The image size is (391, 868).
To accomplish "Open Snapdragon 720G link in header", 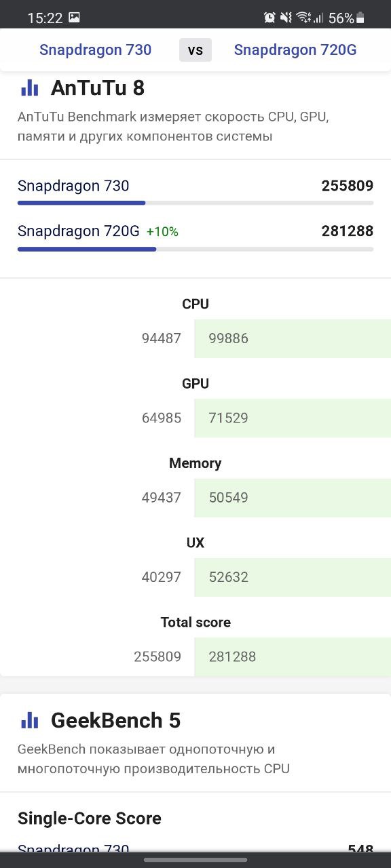I will click(x=295, y=50).
